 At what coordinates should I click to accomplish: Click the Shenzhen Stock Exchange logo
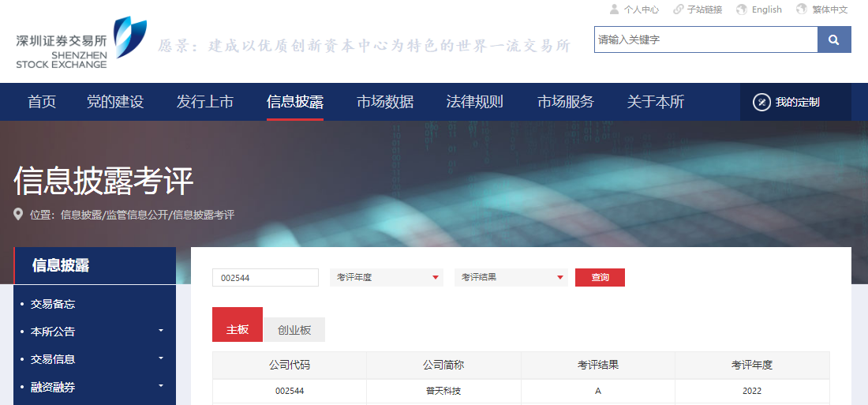tap(81, 43)
